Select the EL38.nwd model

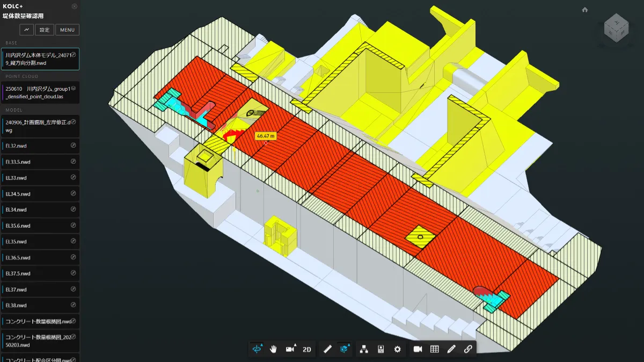tap(40, 305)
